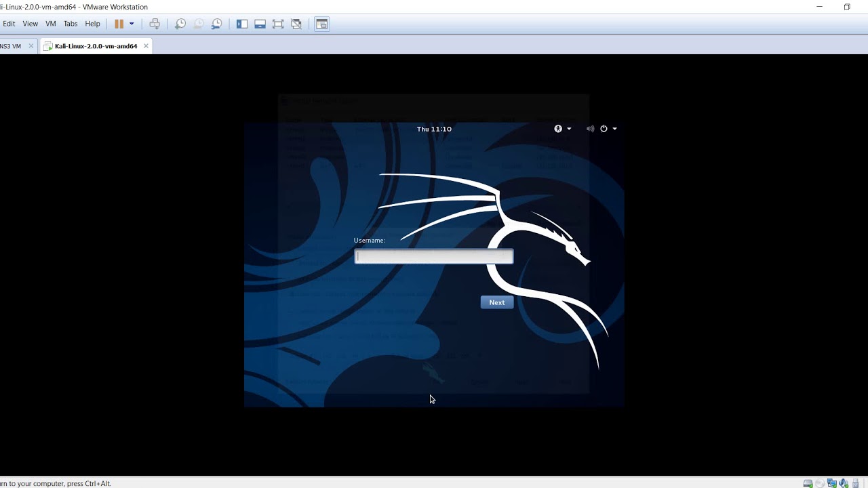This screenshot has height=488, width=868.
Task: Open the snapshot manager wrench-clock icon
Action: 217,24
